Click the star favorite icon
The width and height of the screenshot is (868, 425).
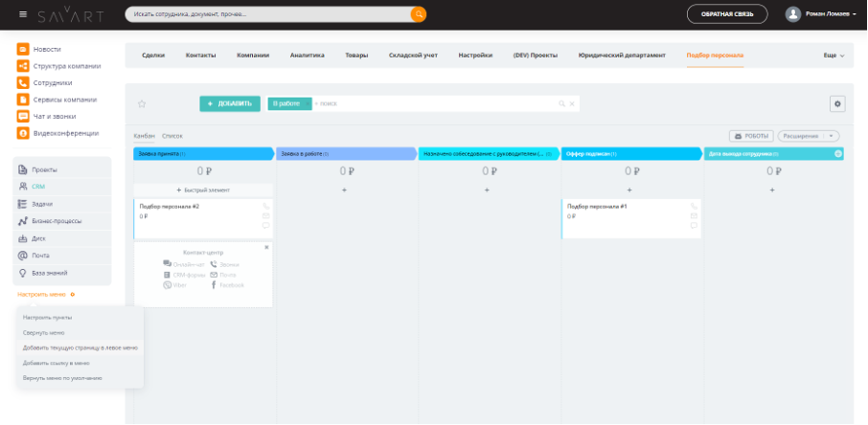[x=142, y=103]
